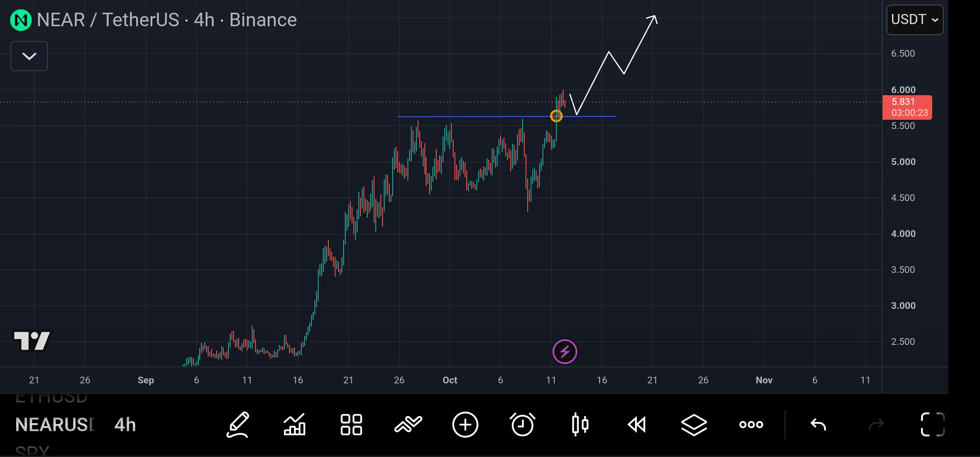The height and width of the screenshot is (457, 980).
Task: Open the drawing tools pencil icon
Action: [238, 424]
